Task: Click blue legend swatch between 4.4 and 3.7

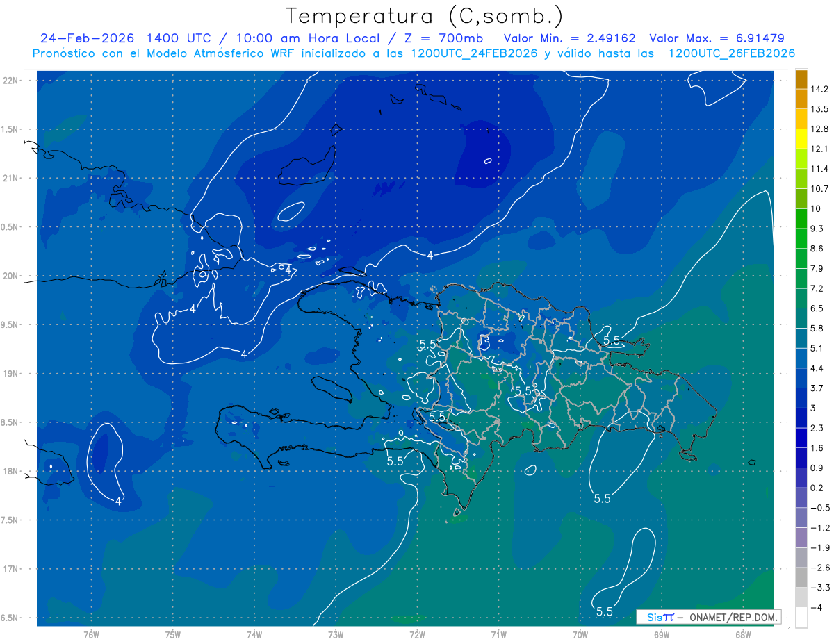Action: click(801, 378)
